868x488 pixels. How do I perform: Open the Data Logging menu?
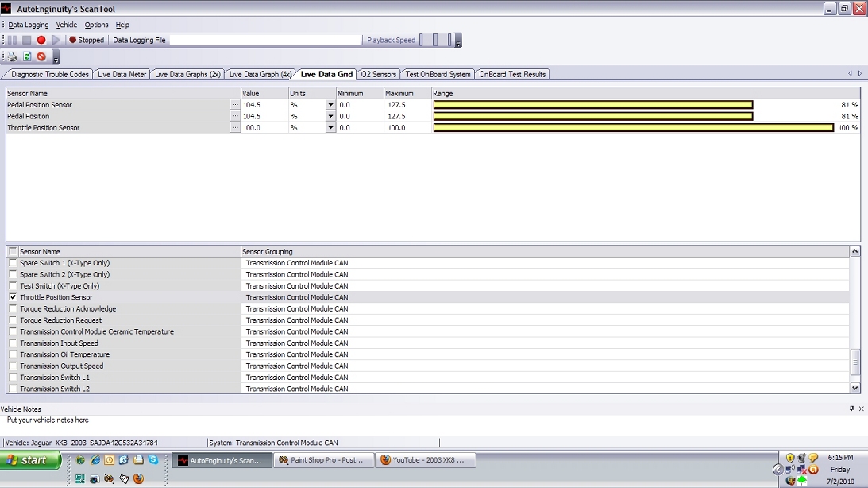click(29, 25)
